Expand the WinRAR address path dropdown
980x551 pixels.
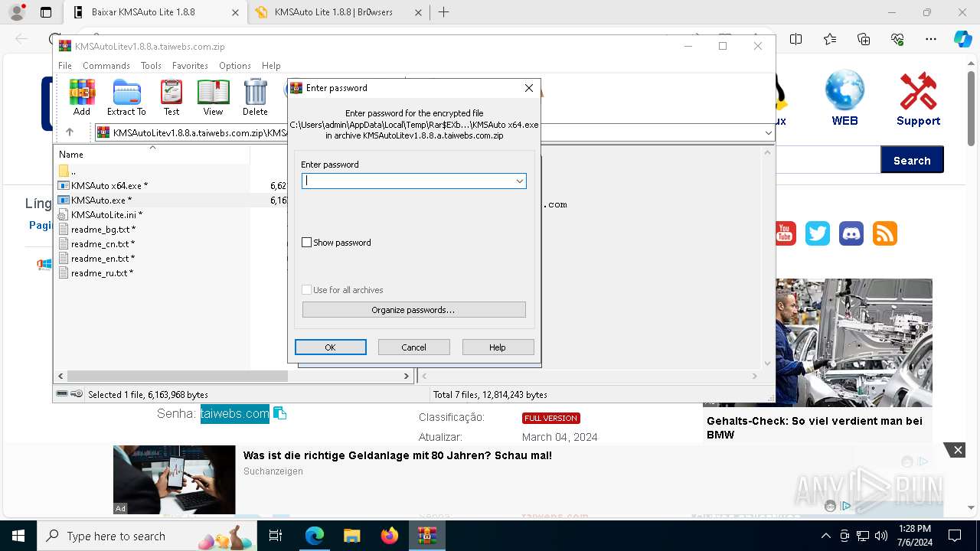coord(768,132)
